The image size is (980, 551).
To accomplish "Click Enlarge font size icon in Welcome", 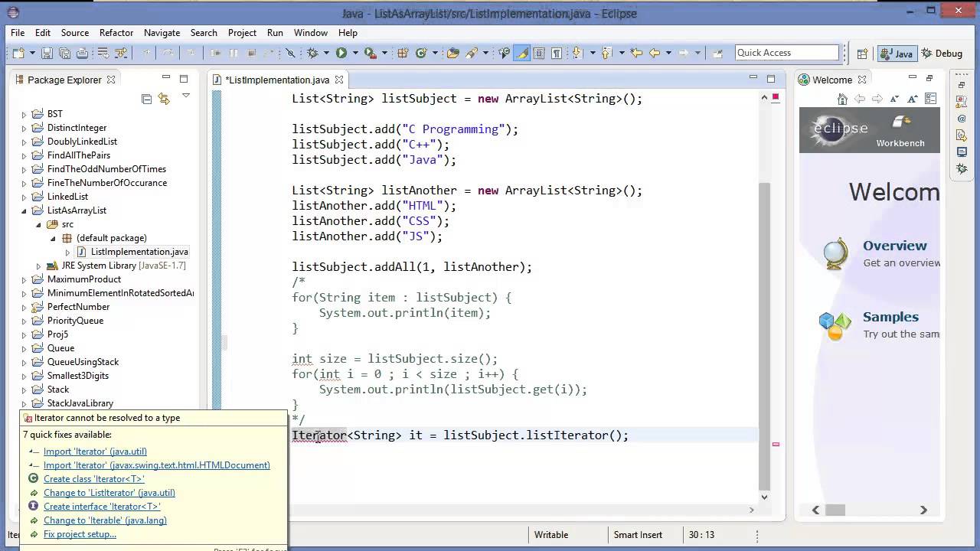I will (x=912, y=99).
